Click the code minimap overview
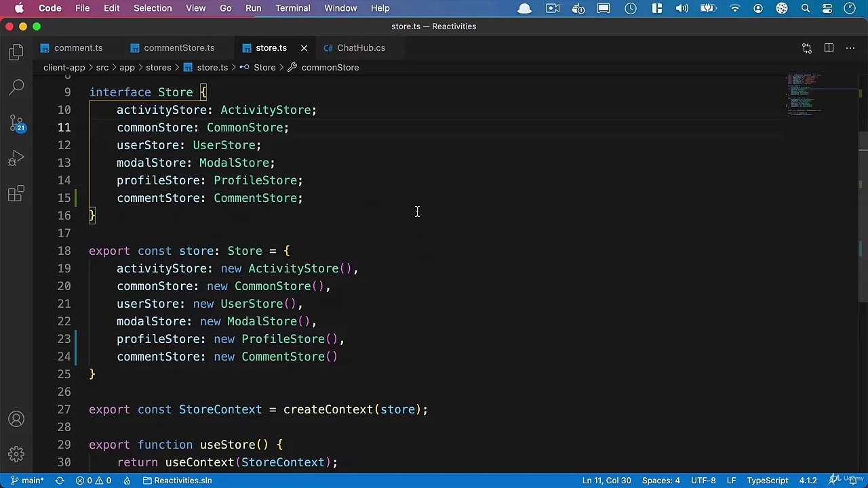The height and width of the screenshot is (488, 868). (804, 95)
